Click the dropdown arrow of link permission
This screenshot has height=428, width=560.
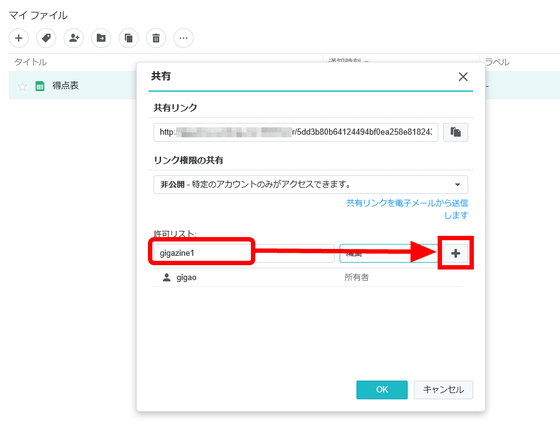[x=457, y=185]
